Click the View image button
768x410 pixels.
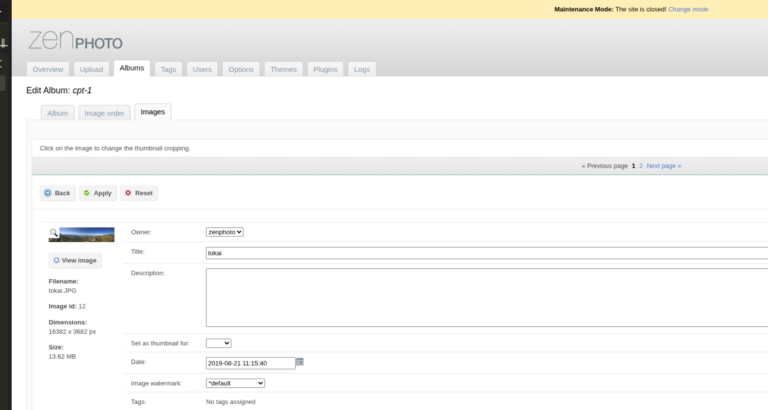coord(75,261)
